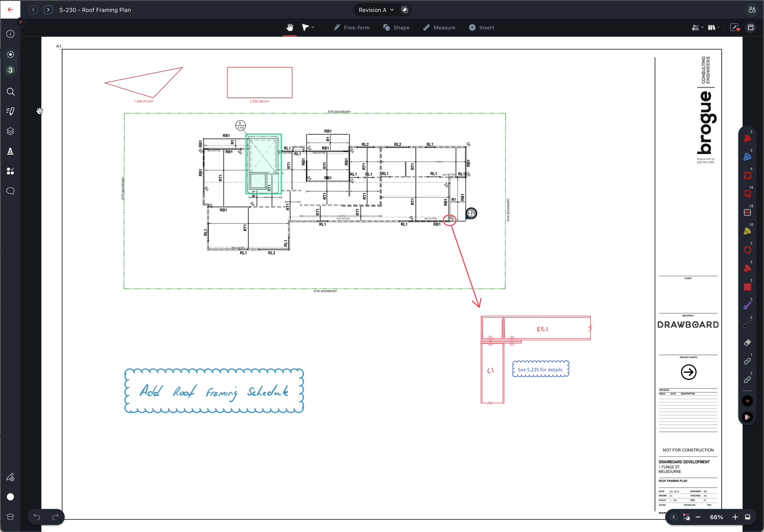Image resolution: width=764 pixels, height=532 pixels.
Task: Select the yellow wedge tool with 10
Action: [748, 231]
